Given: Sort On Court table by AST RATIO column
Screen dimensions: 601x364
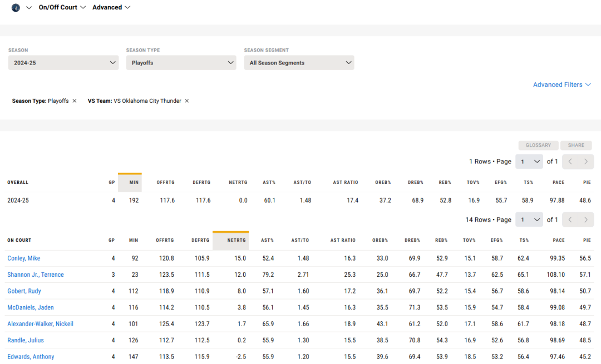Looking at the screenshot, I should click(343, 241).
